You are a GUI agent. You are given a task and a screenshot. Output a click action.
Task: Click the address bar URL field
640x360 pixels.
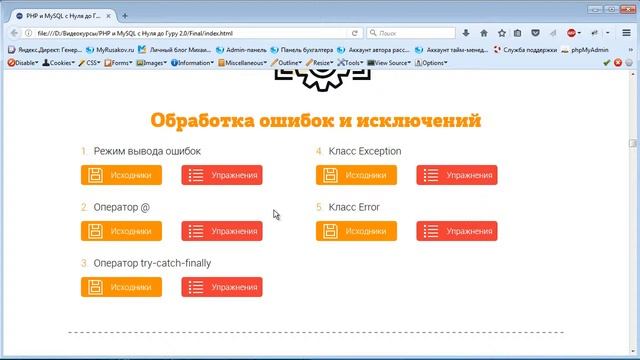click(192, 33)
